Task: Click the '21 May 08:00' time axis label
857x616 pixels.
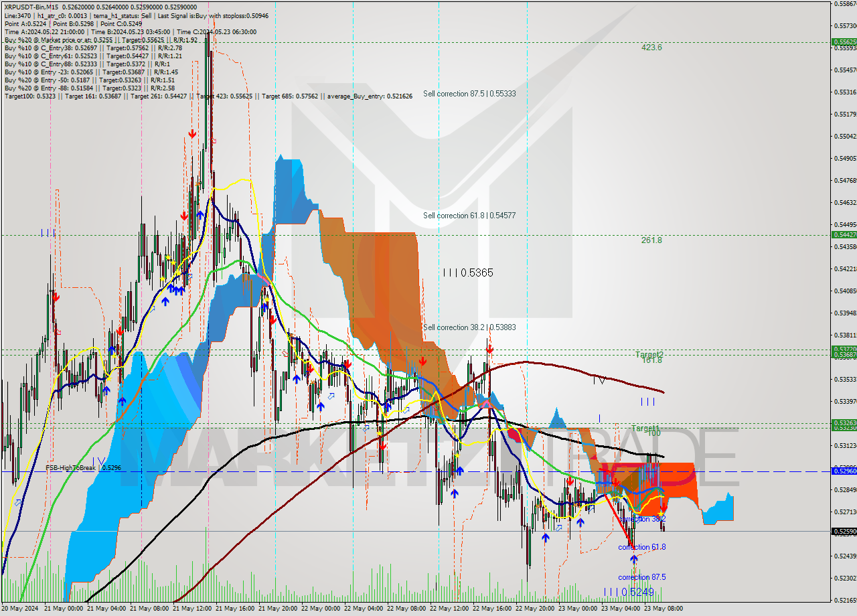Action: 150,609
